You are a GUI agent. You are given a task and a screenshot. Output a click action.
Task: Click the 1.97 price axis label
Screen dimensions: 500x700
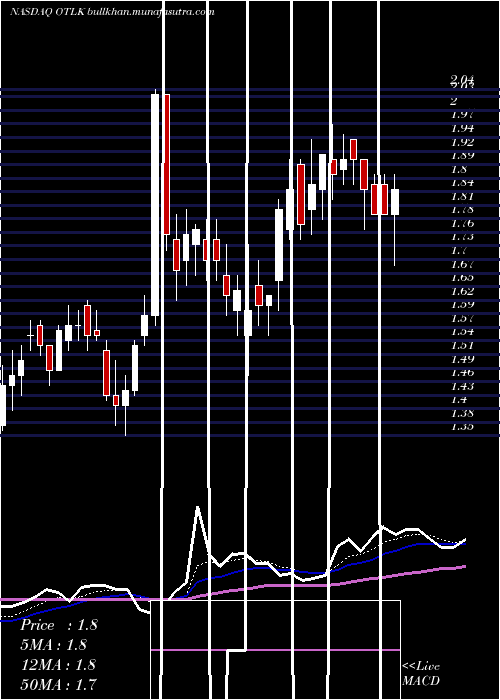pos(462,114)
